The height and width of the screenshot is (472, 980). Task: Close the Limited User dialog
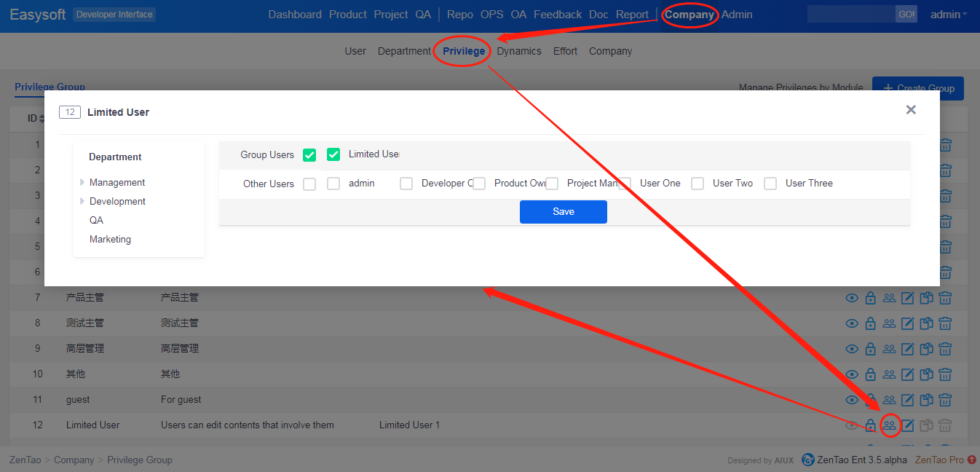911,110
